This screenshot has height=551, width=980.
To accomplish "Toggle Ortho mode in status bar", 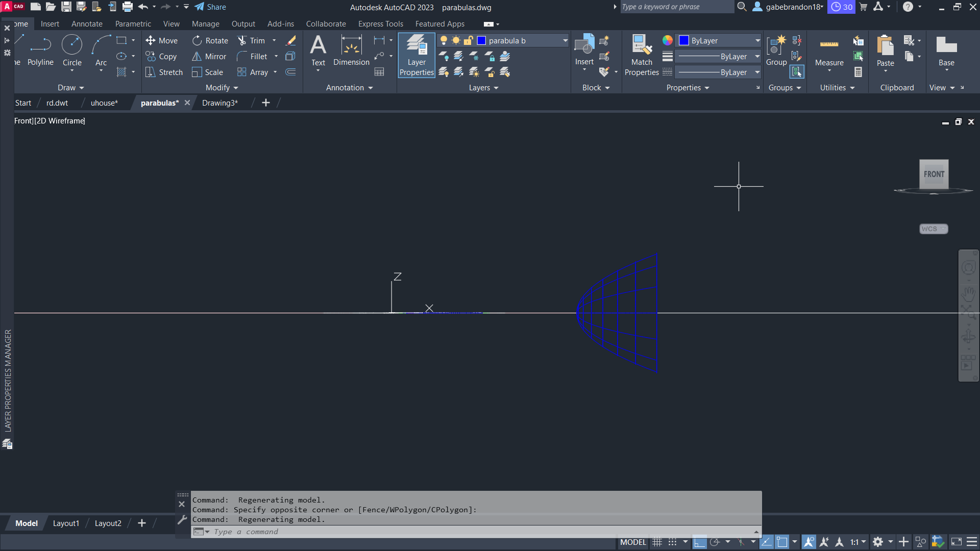I will (x=699, y=542).
